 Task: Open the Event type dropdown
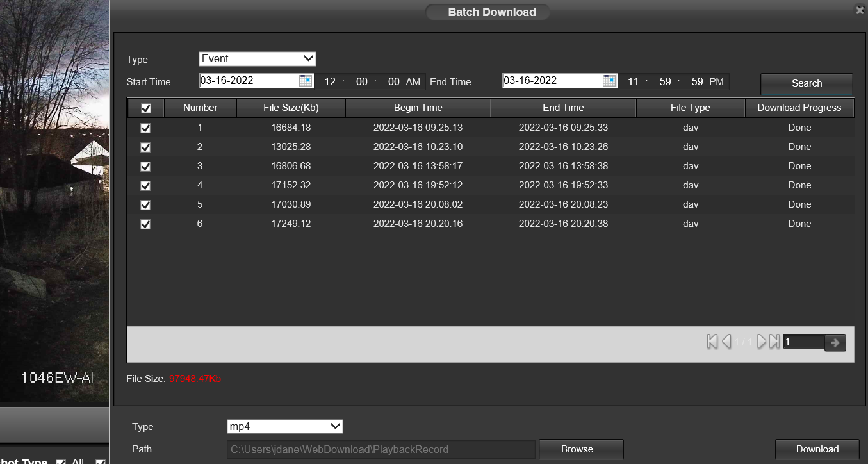(x=258, y=59)
